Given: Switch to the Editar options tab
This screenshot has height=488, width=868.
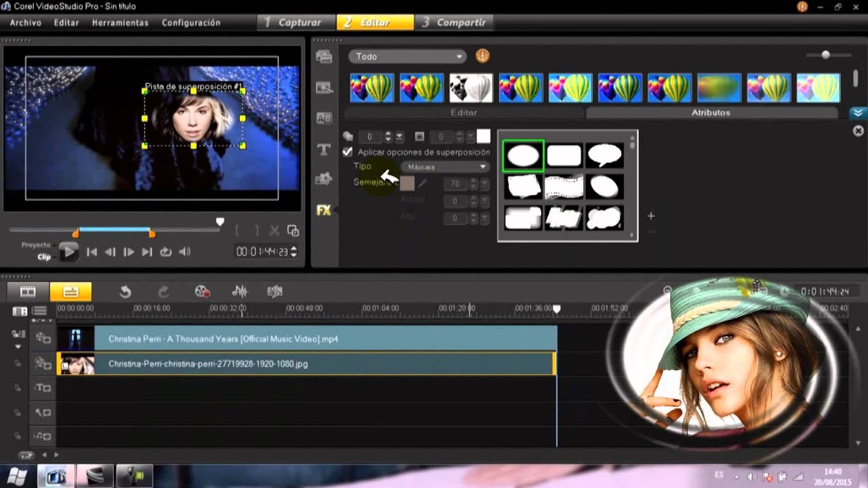Looking at the screenshot, I should (x=464, y=113).
